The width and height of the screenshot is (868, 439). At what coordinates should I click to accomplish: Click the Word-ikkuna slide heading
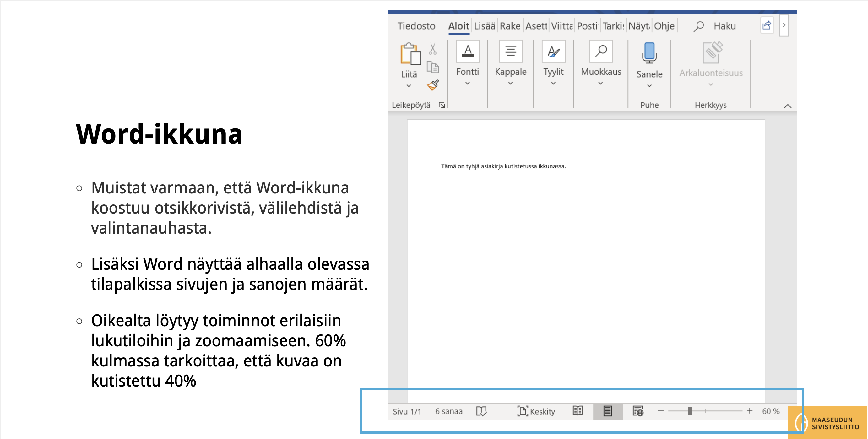(x=159, y=134)
